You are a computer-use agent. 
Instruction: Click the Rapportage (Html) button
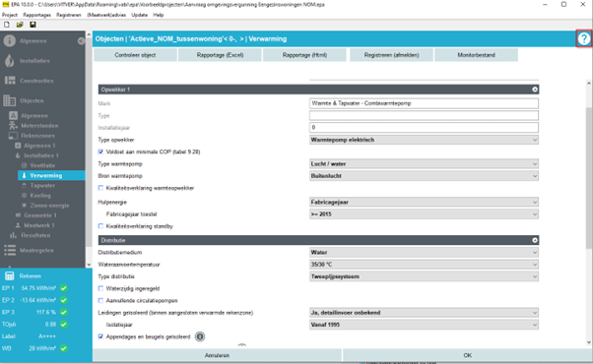(304, 55)
